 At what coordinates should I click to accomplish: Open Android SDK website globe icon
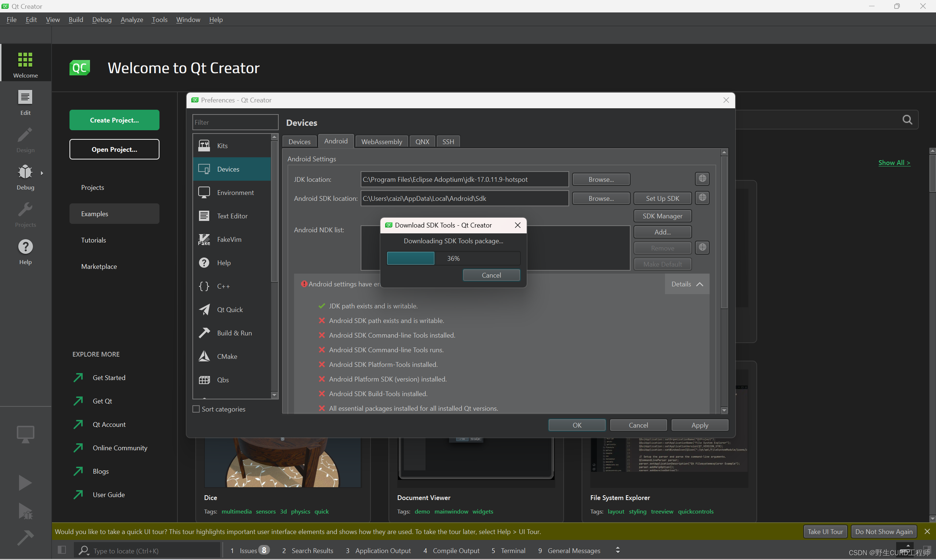pyautogui.click(x=702, y=198)
